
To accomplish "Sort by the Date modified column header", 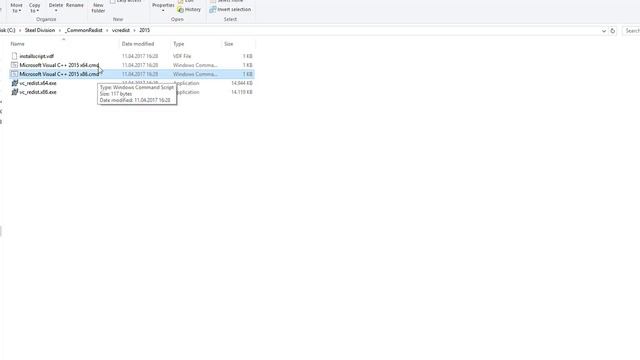I will coord(138,44).
